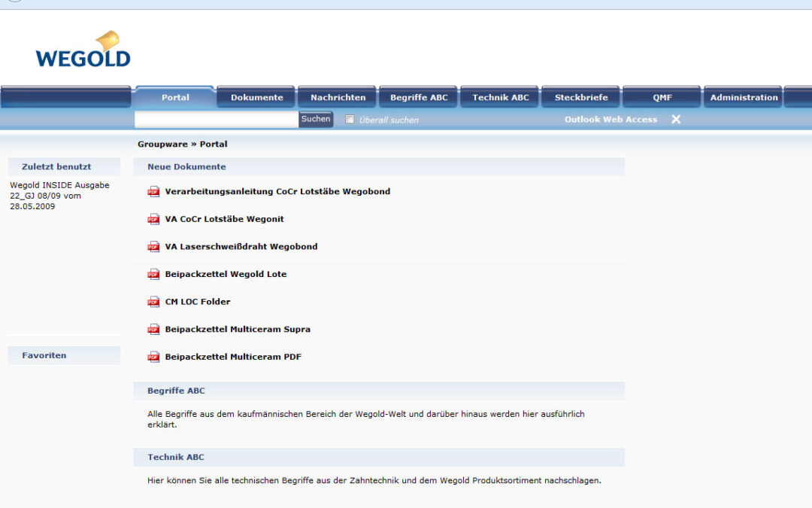
Task: Enable the Überall suchen checkbox
Action: [x=350, y=119]
